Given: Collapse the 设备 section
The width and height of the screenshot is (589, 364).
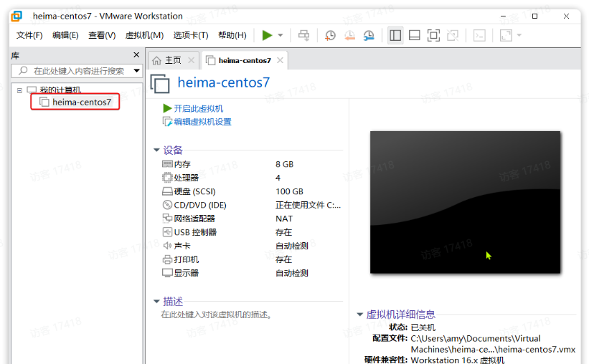Looking at the screenshot, I should coord(156,150).
